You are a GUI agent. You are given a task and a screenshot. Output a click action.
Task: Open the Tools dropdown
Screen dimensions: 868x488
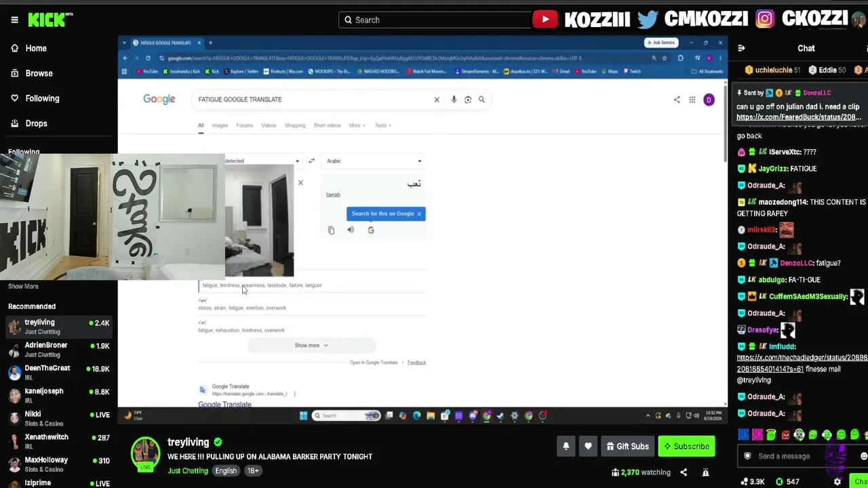[382, 125]
